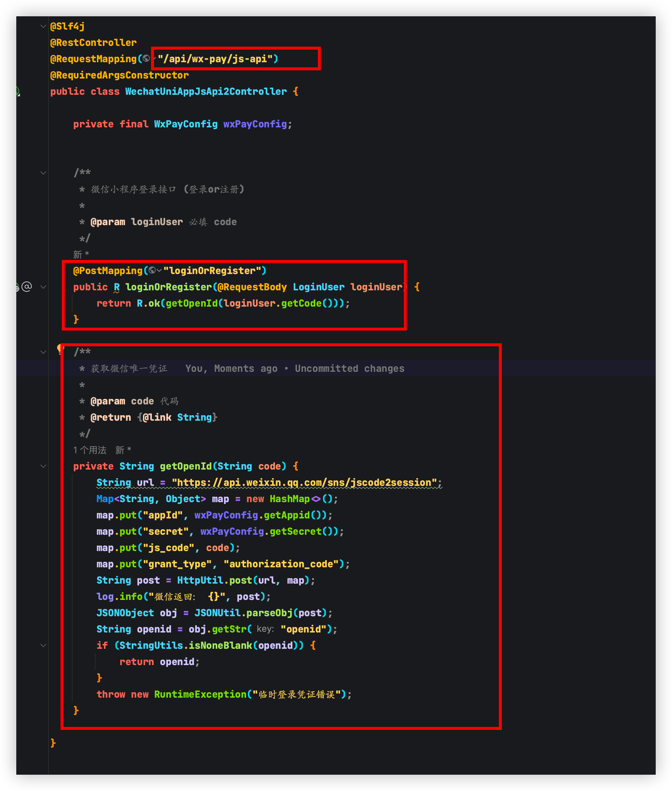Viewport: 672px width, 791px height.
Task: Click the LoginUser parameter type
Action: point(319,287)
